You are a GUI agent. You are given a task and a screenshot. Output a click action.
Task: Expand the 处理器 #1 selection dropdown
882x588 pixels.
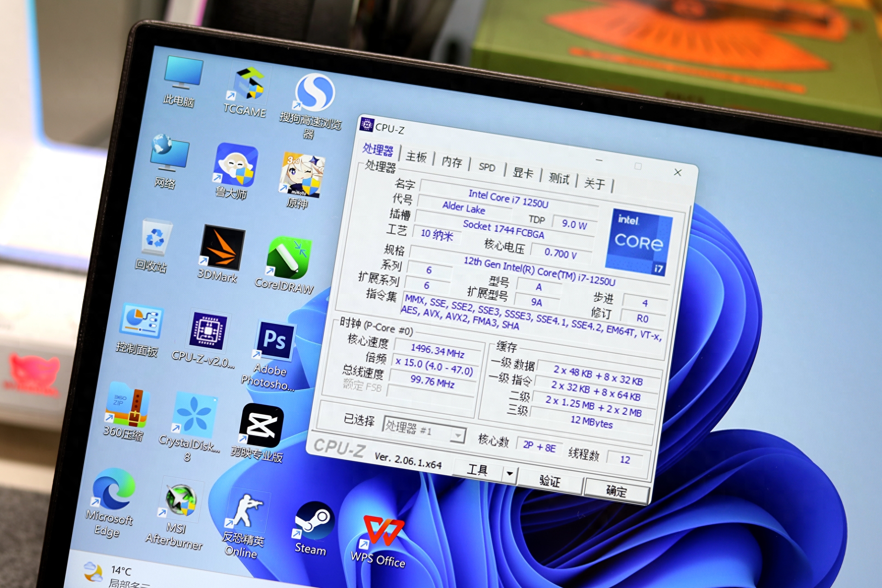pyautogui.click(x=458, y=435)
